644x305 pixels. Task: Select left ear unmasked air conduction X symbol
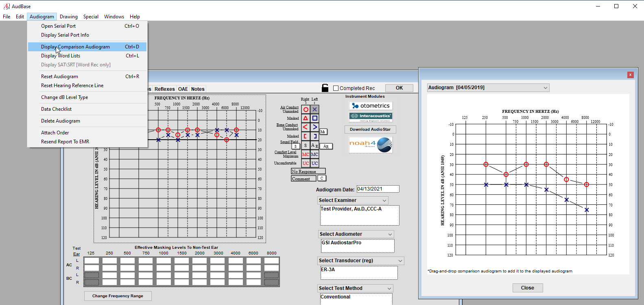click(x=314, y=110)
